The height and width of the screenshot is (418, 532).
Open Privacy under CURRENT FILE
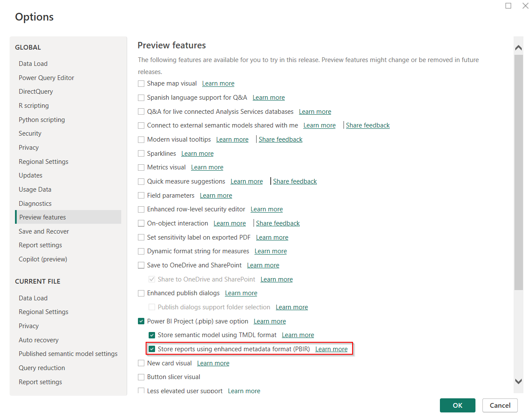(29, 326)
